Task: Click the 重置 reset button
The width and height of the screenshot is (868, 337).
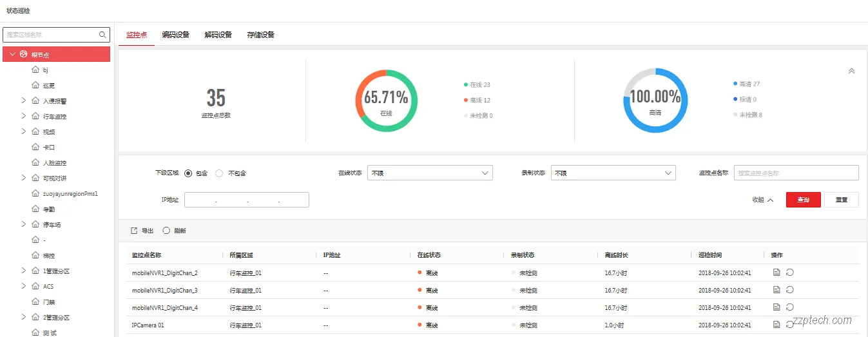Action: [x=842, y=200]
